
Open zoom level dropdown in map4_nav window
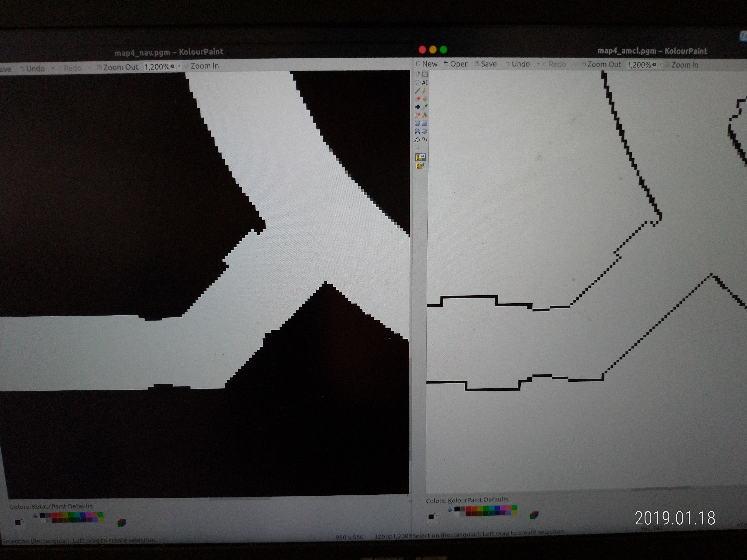179,66
